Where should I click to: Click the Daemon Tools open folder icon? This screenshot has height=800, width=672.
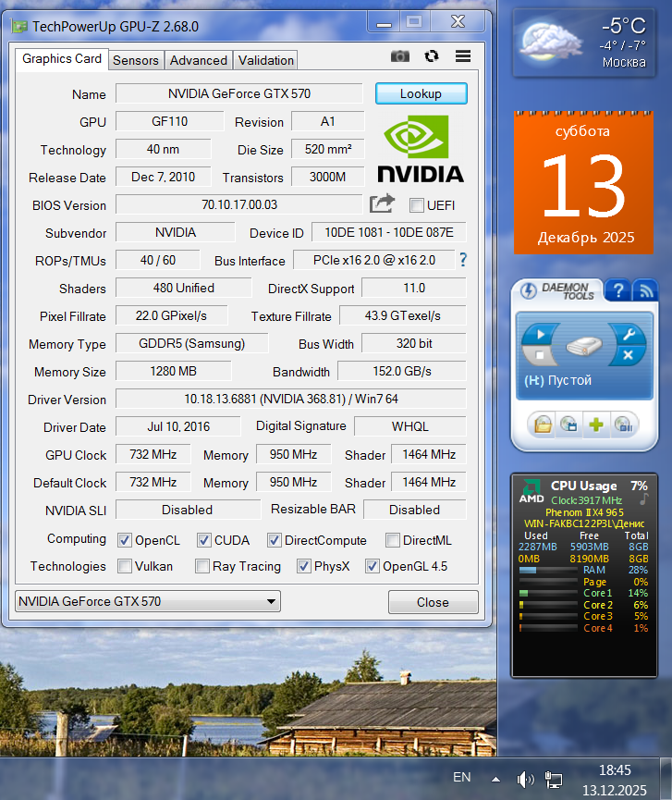coord(543,424)
